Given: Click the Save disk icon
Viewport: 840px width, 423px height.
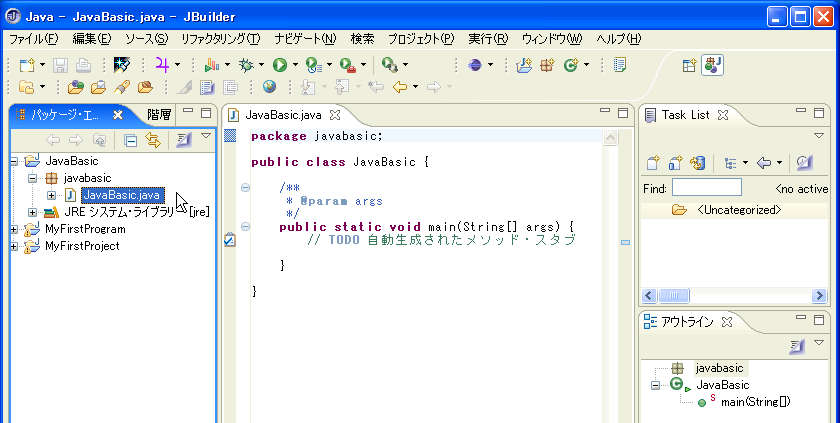Looking at the screenshot, I should pyautogui.click(x=60, y=65).
